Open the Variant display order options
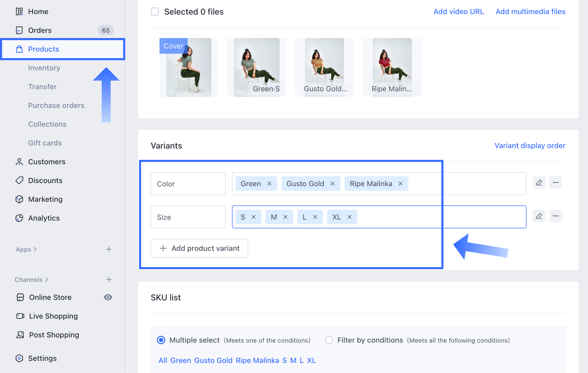This screenshot has width=588, height=373. [530, 146]
